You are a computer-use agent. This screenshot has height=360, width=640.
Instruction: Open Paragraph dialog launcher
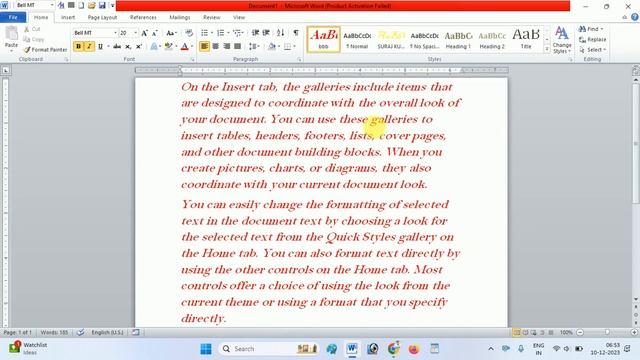tap(300, 60)
